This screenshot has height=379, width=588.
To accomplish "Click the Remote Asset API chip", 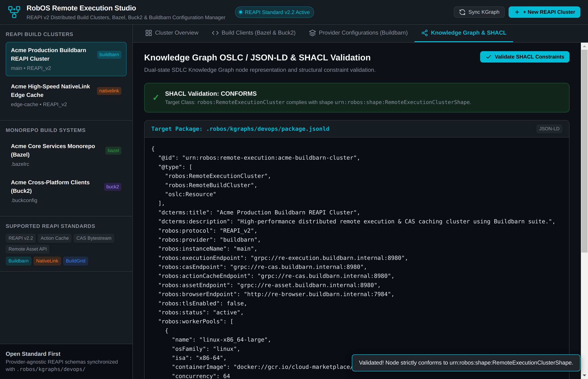I will click(x=28, y=249).
